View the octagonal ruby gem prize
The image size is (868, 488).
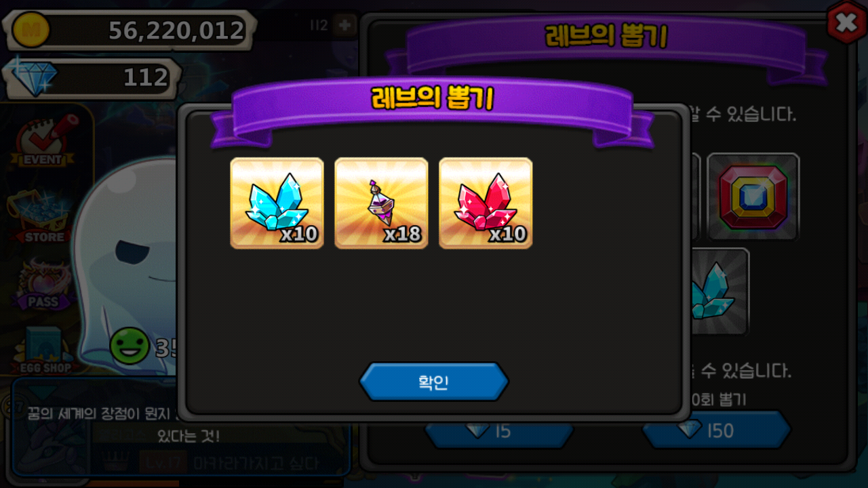[753, 197]
